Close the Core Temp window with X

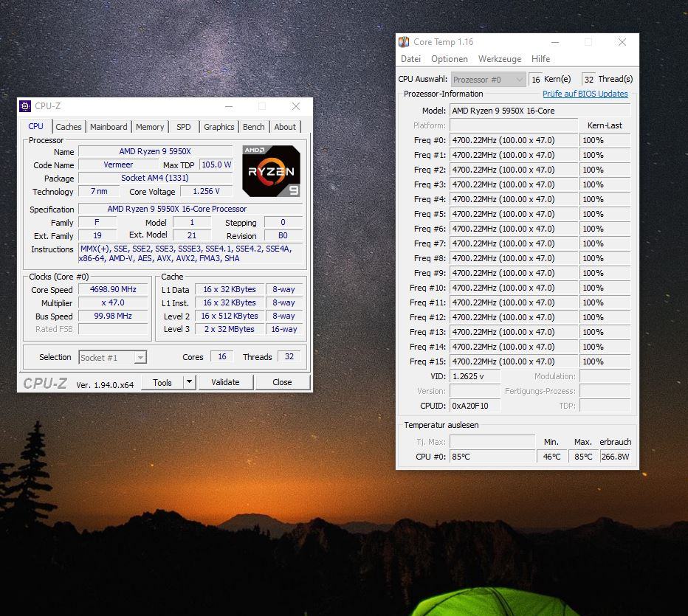[622, 42]
